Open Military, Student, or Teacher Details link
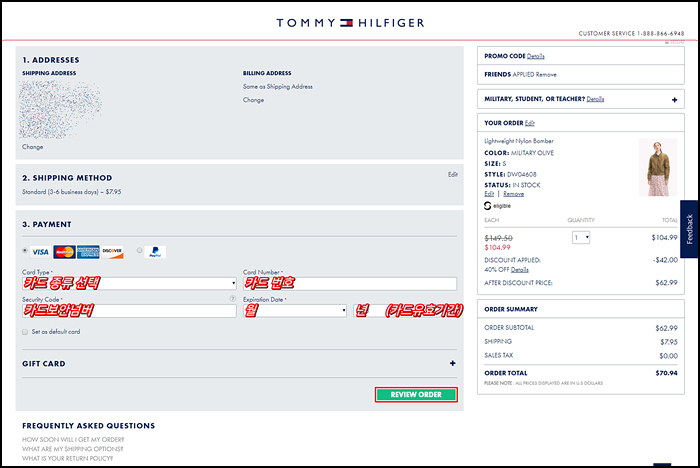Screen dimensions: 700x468 [595, 99]
